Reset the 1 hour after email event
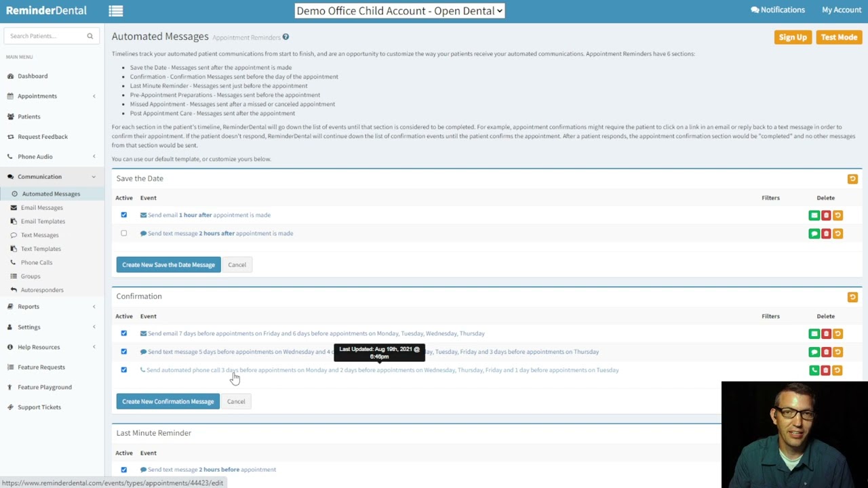 (x=837, y=216)
